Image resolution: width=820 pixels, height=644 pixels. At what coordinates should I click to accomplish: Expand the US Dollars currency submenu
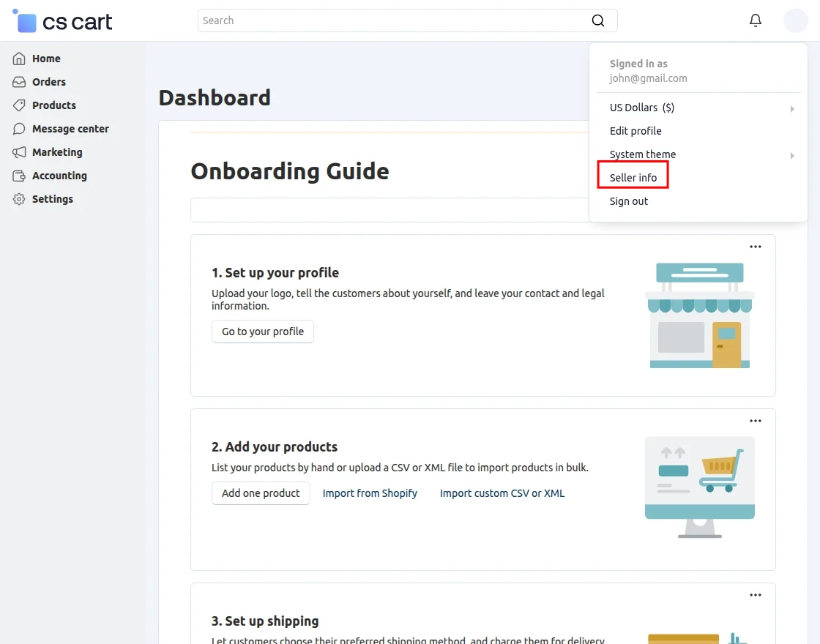[x=791, y=108]
